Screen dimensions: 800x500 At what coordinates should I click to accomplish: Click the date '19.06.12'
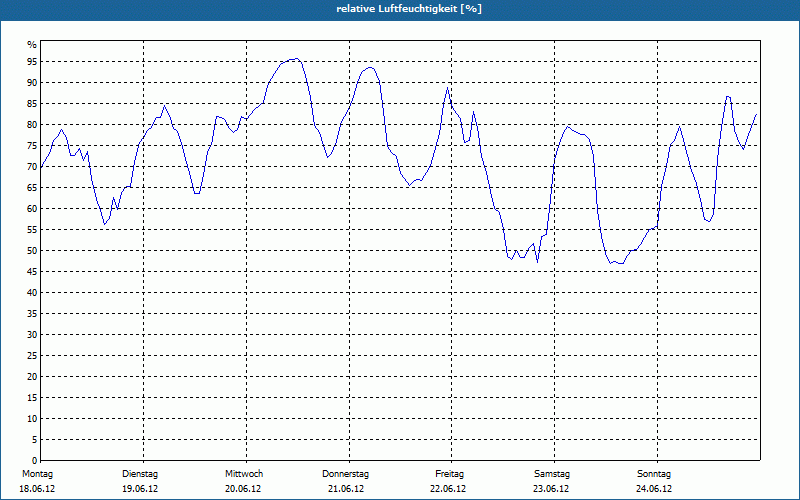click(x=140, y=489)
